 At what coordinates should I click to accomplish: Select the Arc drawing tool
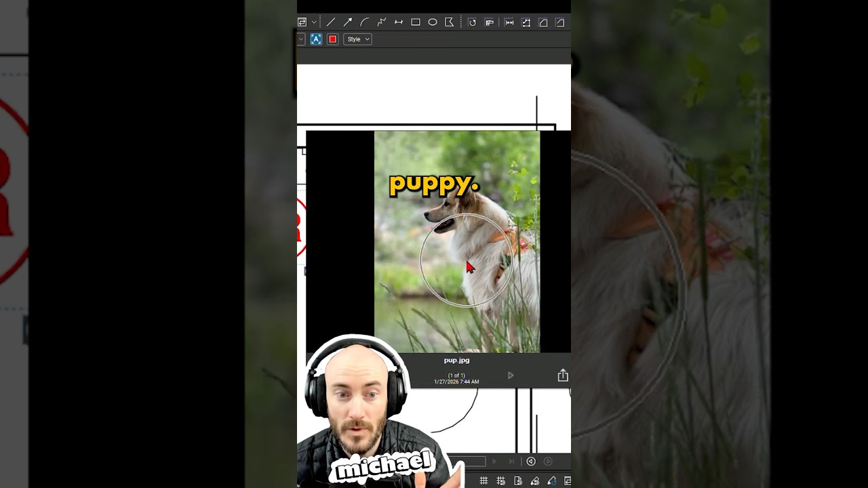click(365, 22)
